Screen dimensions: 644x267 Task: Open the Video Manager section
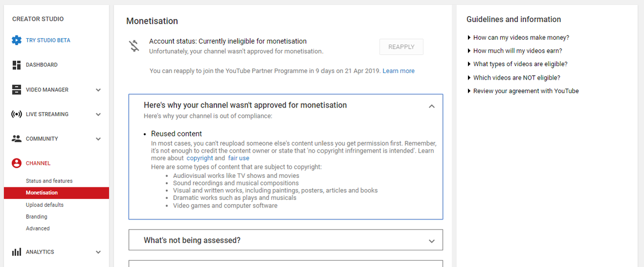(x=47, y=90)
